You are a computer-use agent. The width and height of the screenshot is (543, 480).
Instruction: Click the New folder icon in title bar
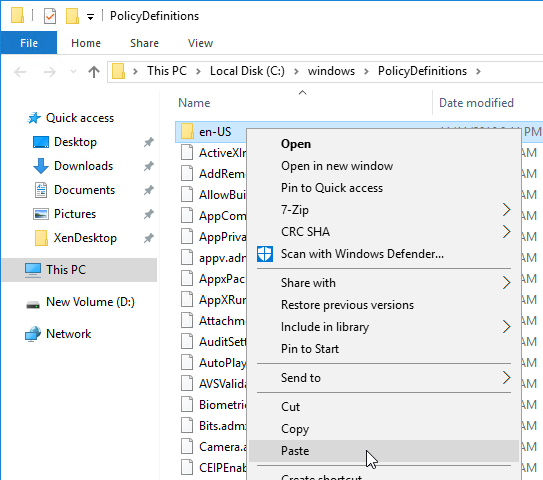click(x=72, y=16)
